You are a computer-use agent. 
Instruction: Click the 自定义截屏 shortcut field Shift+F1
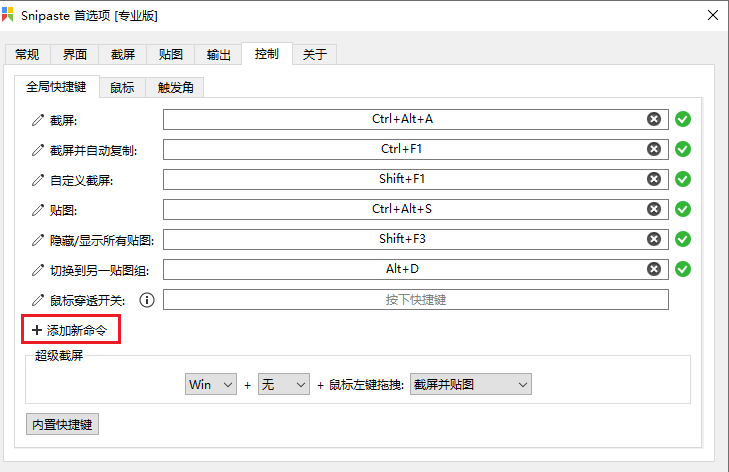coord(416,179)
